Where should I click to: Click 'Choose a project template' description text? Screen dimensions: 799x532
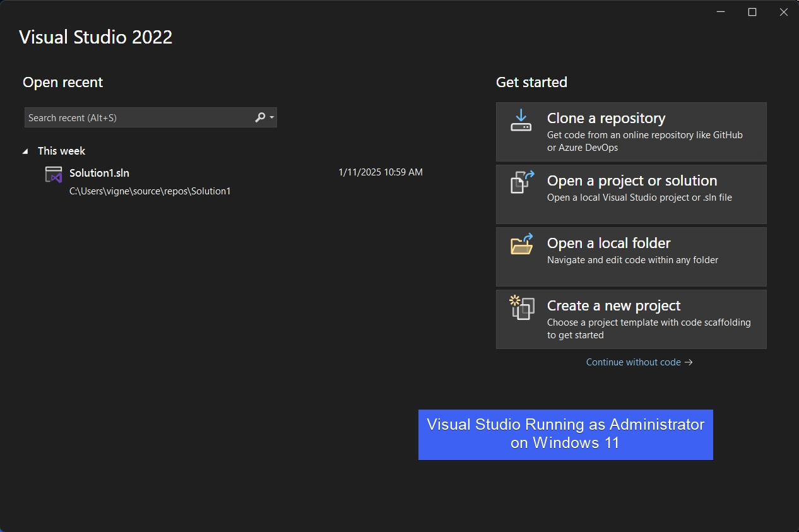point(649,329)
